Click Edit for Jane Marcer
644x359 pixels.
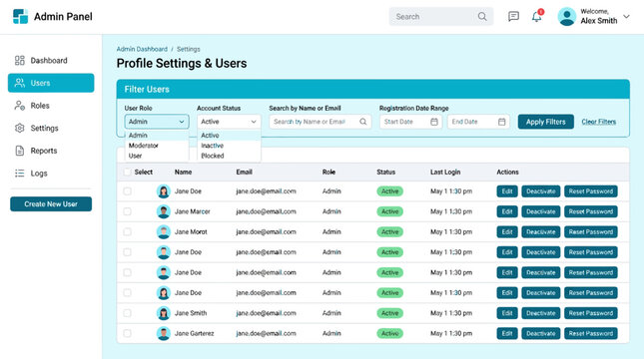(507, 211)
